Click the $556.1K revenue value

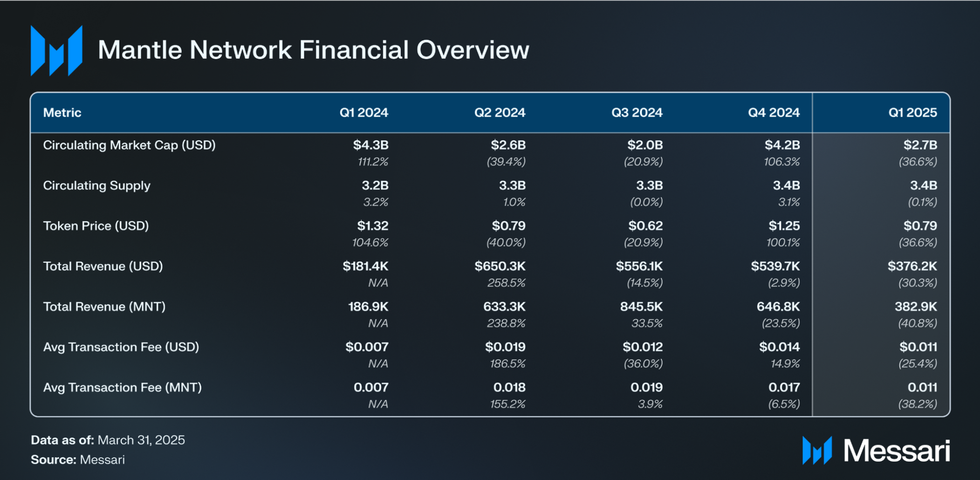point(639,266)
